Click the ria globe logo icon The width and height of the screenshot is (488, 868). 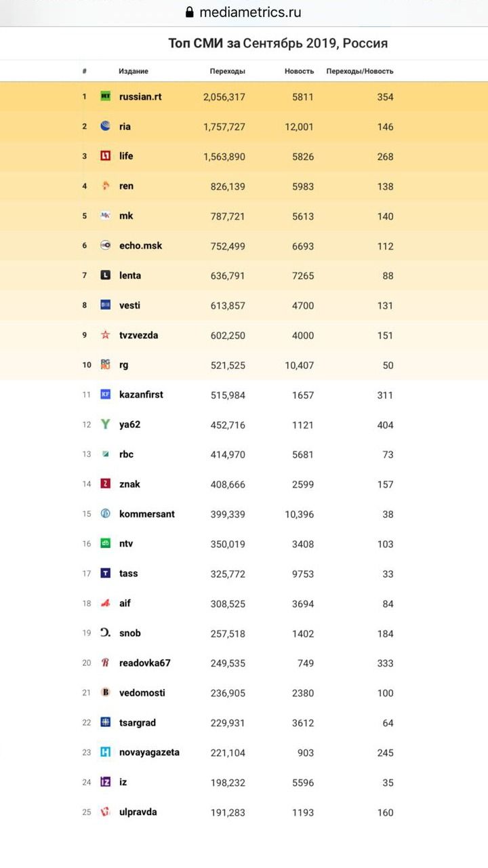pyautogui.click(x=106, y=126)
